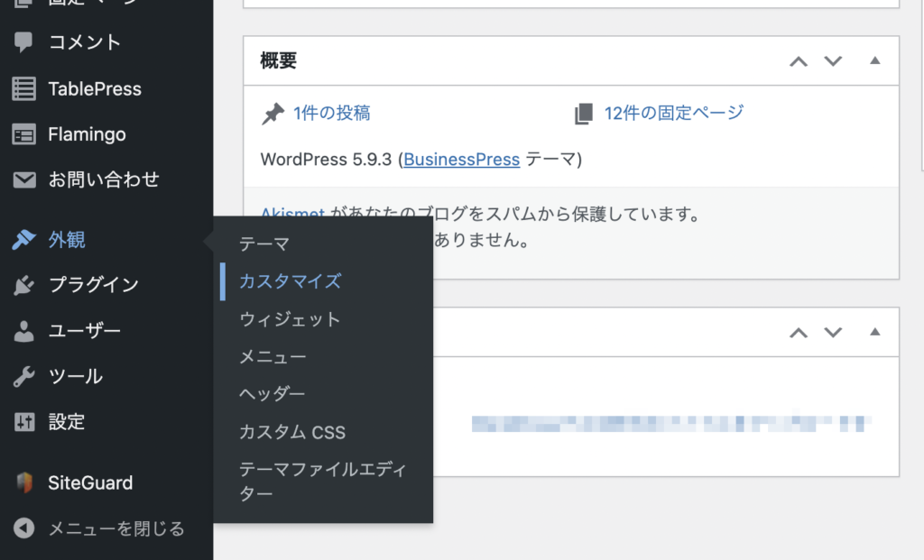Click the ツール wrench icon

pos(24,377)
